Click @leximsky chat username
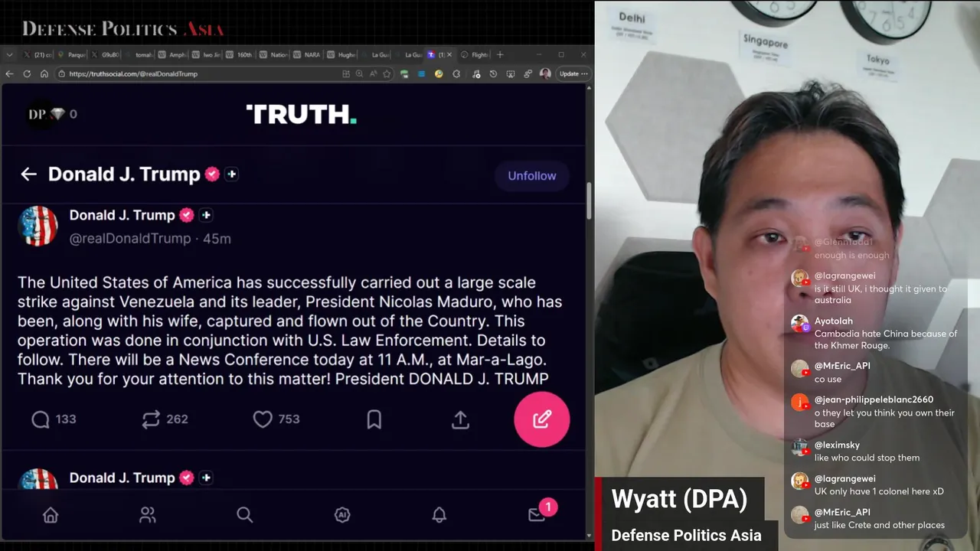 pos(837,445)
